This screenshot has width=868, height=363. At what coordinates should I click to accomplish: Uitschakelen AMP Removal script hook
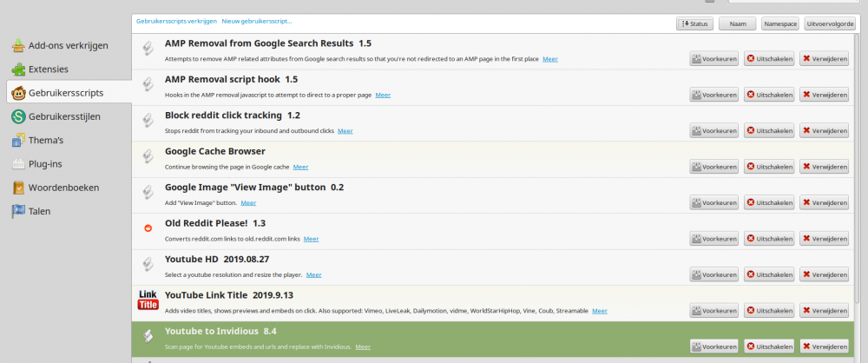tap(769, 95)
